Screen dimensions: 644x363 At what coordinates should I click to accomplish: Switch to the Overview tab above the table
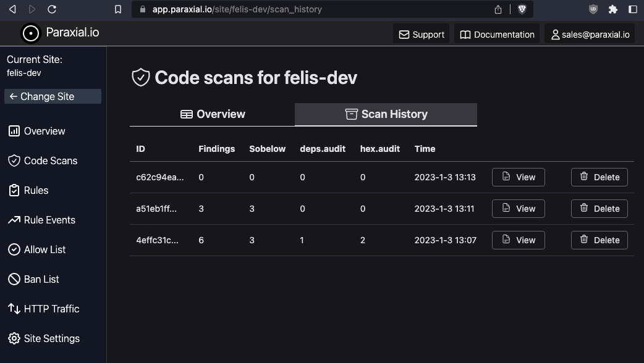(x=213, y=114)
